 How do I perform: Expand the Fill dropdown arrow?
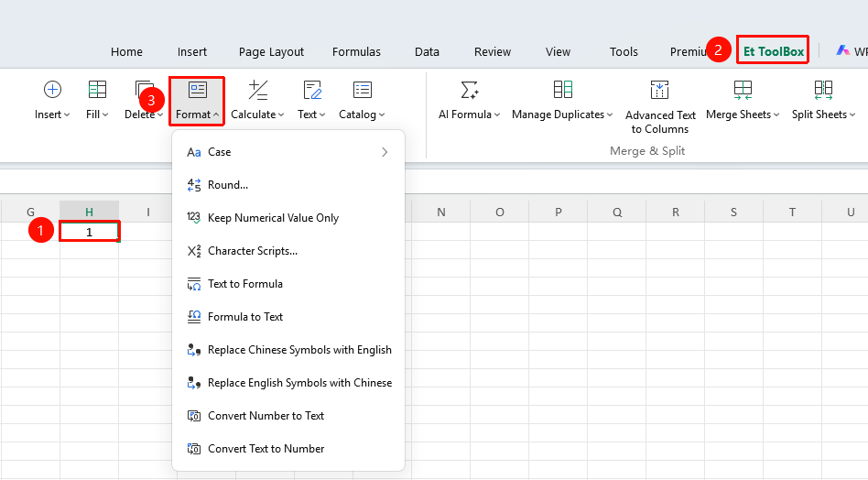[x=105, y=115]
